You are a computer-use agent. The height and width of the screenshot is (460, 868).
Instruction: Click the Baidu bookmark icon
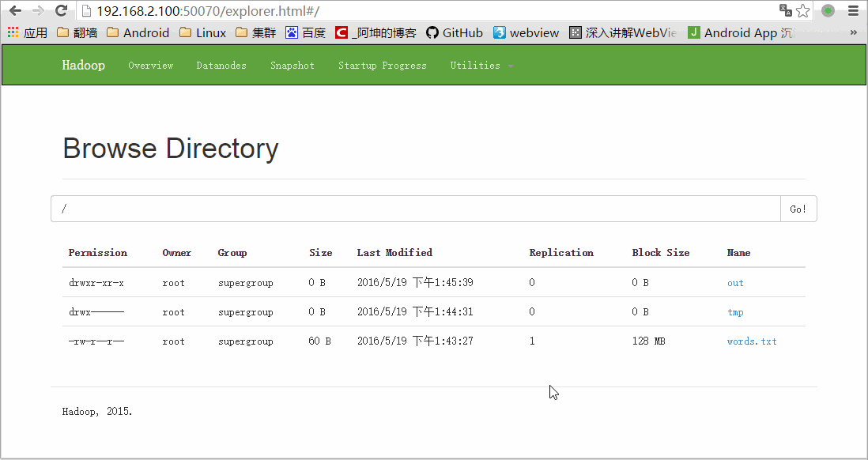tap(292, 32)
